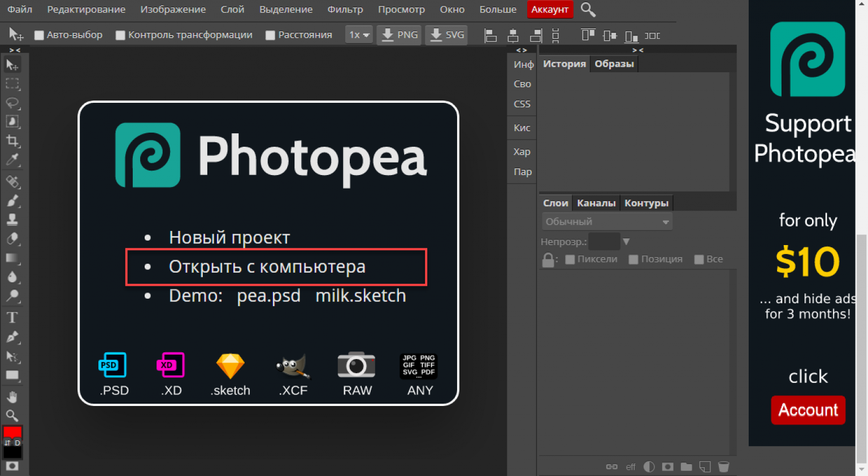Align horizontal centers icon
This screenshot has width=868, height=476.
513,36
